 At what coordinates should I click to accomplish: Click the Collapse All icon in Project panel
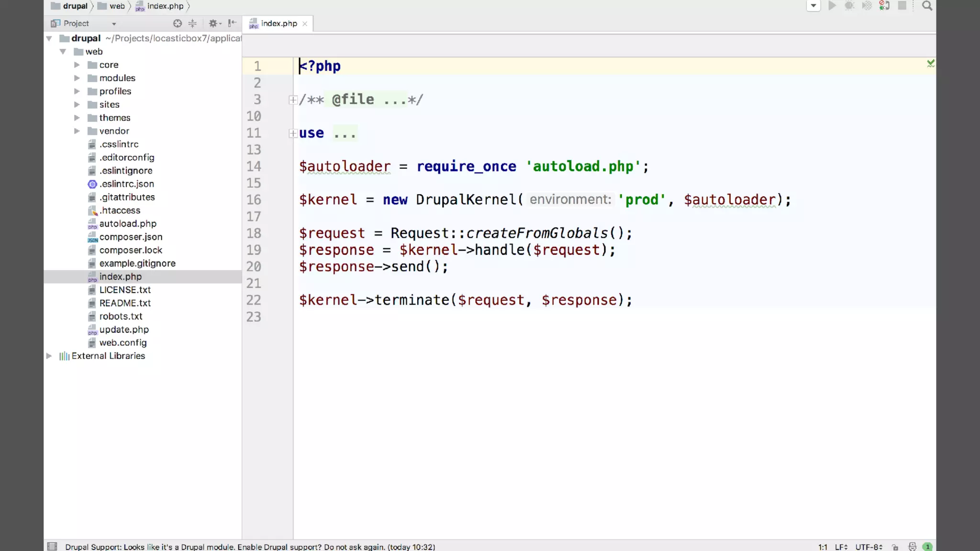click(192, 23)
